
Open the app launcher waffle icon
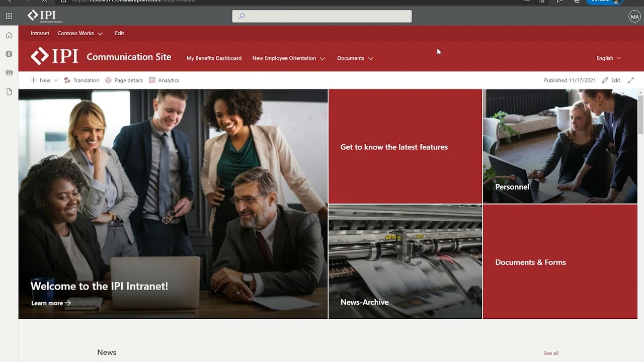9,16
